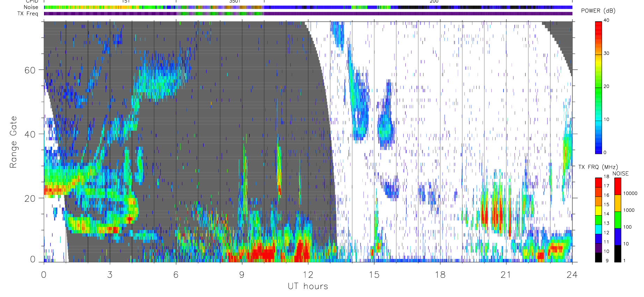Click the "UT hours" axis label
This screenshot has height=297, width=644.
(308, 286)
